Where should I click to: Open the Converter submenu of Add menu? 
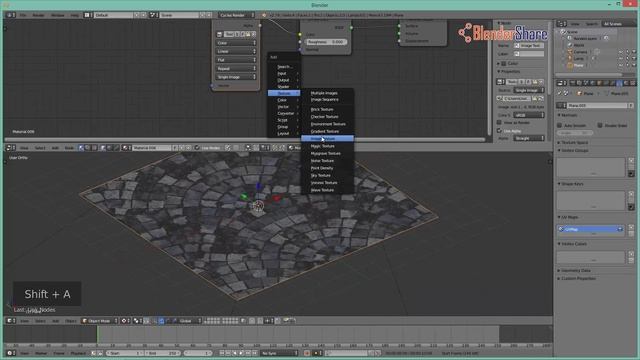(x=284, y=113)
